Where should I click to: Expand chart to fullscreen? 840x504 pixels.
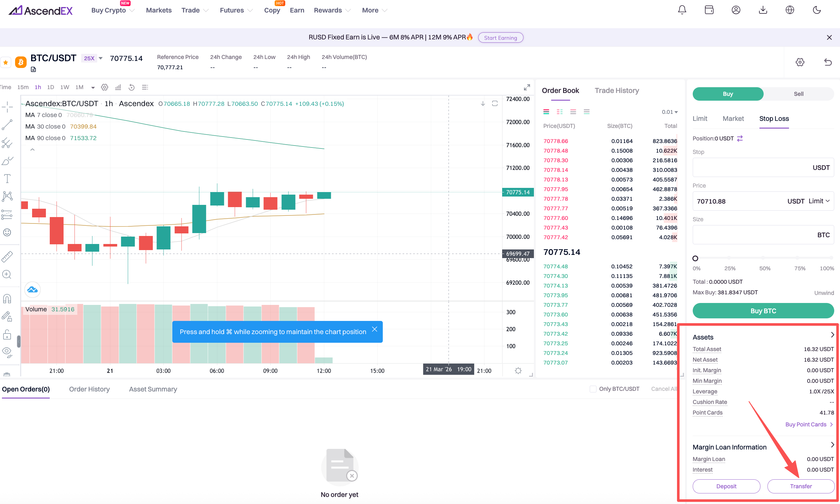coord(527,87)
